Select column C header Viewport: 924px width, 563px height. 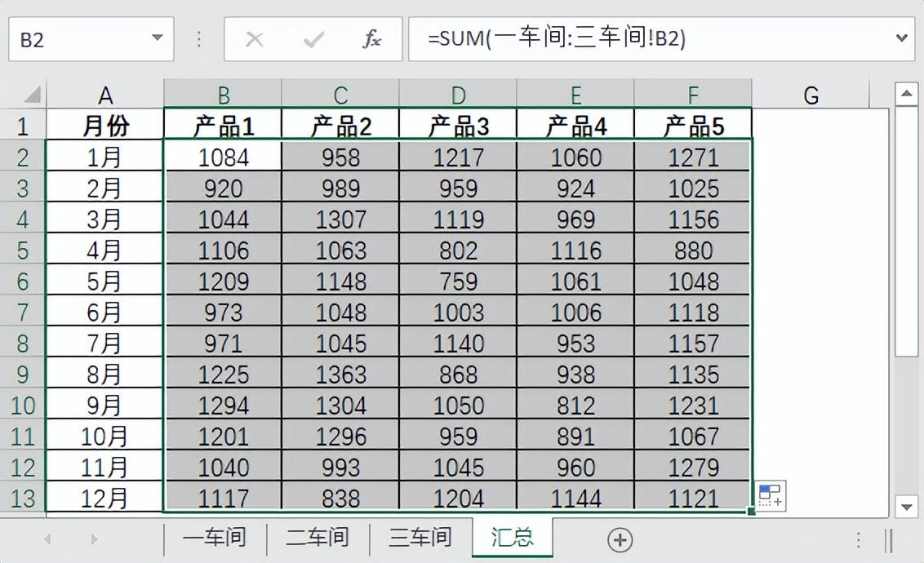pos(340,94)
